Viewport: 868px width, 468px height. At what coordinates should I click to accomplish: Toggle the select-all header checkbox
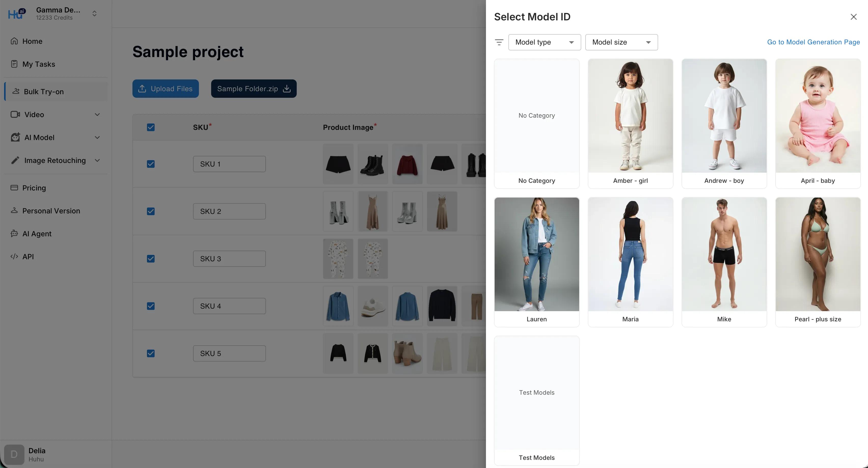point(151,127)
